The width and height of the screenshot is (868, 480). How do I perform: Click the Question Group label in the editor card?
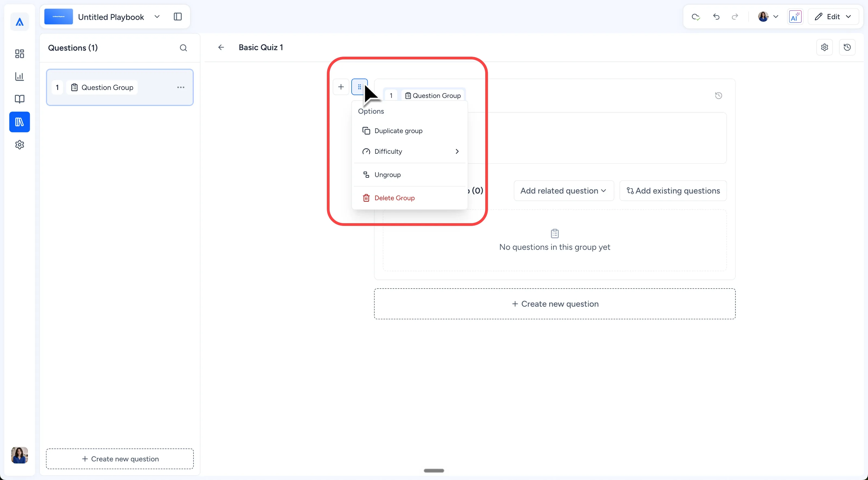[x=433, y=96]
